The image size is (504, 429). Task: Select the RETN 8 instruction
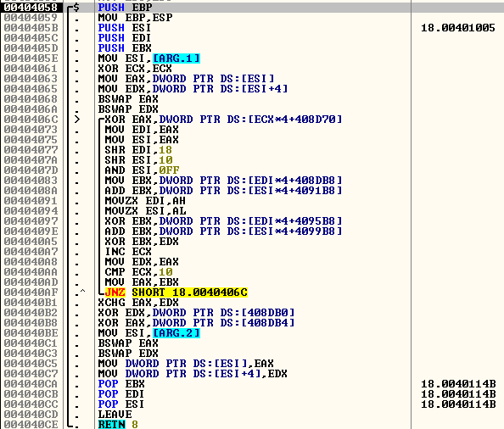pyautogui.click(x=118, y=425)
